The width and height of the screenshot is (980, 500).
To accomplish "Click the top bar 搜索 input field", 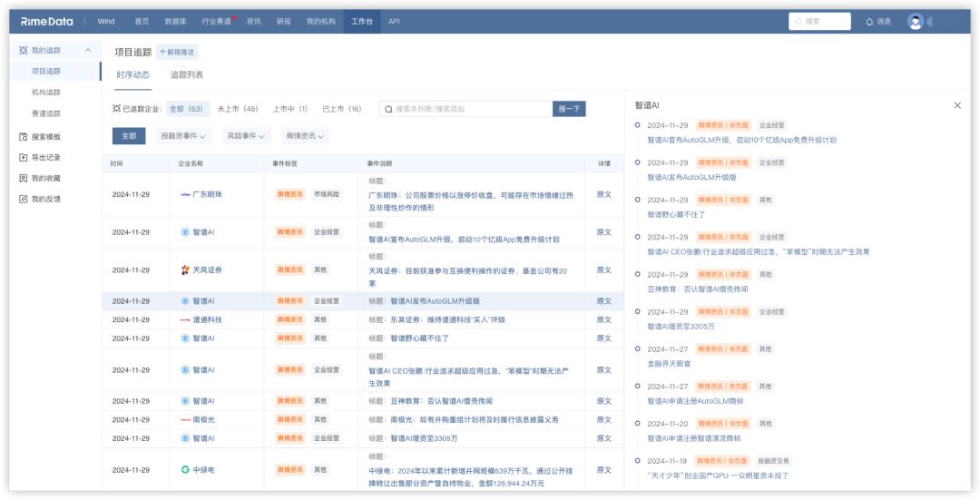I will point(819,21).
